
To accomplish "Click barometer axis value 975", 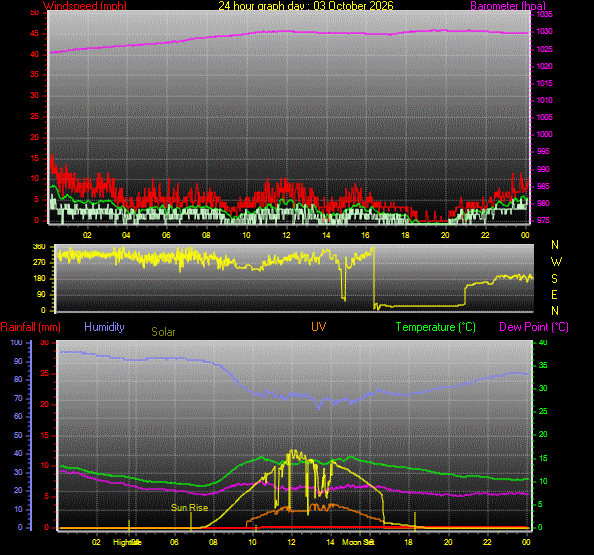I will click(543, 220).
